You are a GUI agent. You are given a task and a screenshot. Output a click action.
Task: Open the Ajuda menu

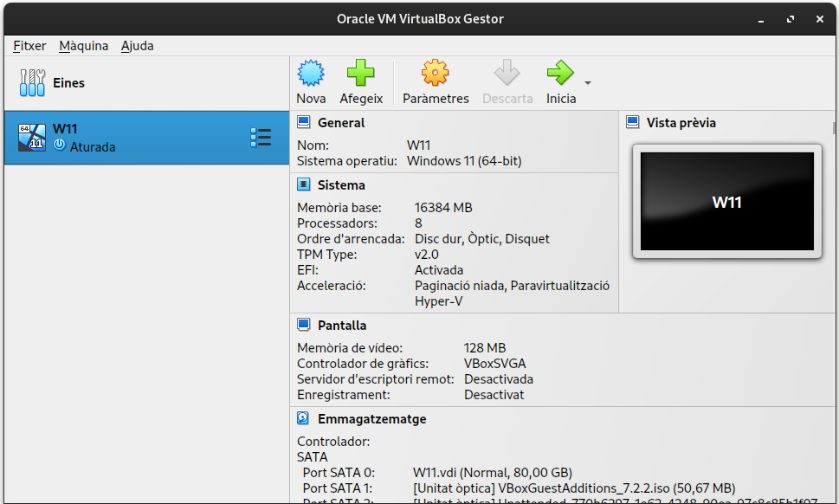tap(137, 46)
